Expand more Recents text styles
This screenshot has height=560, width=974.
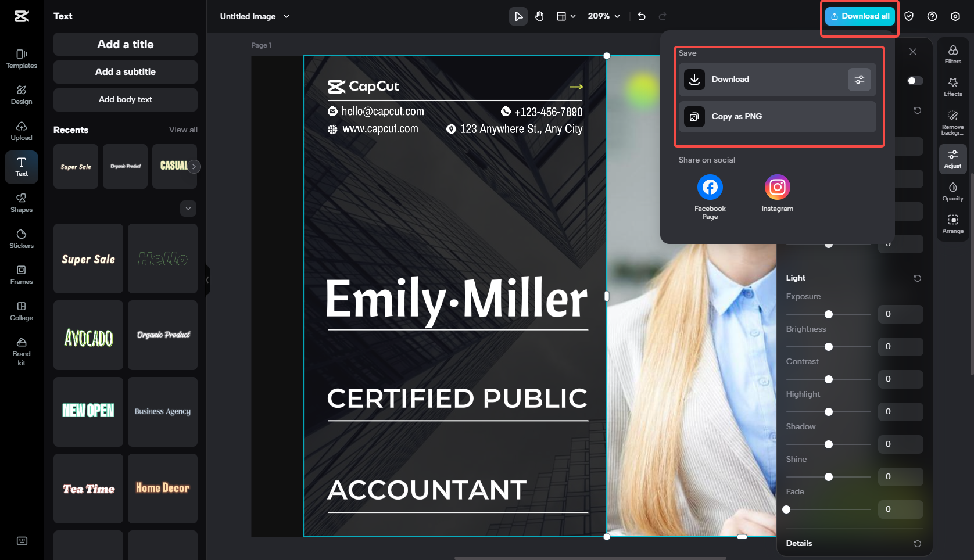pos(188,209)
